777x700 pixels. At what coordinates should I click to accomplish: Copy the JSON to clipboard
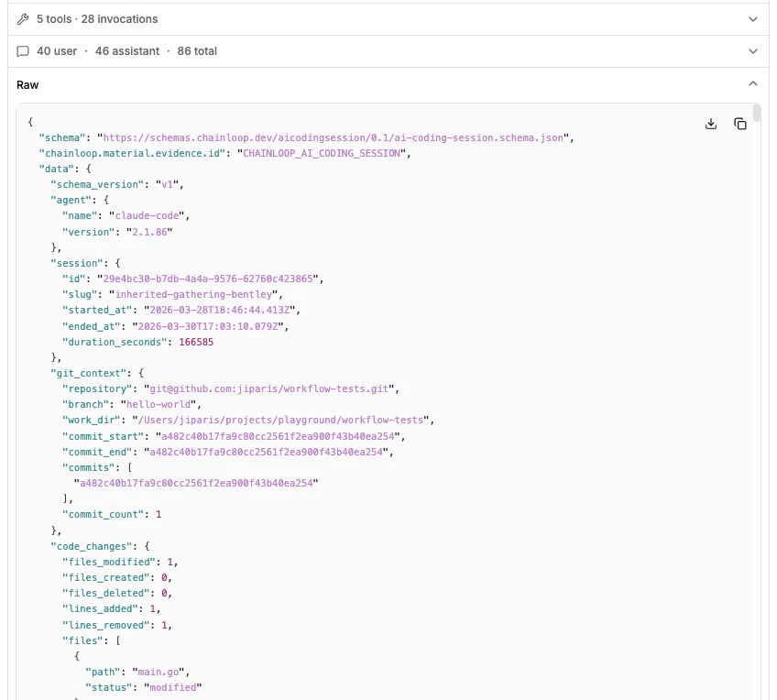(x=740, y=123)
